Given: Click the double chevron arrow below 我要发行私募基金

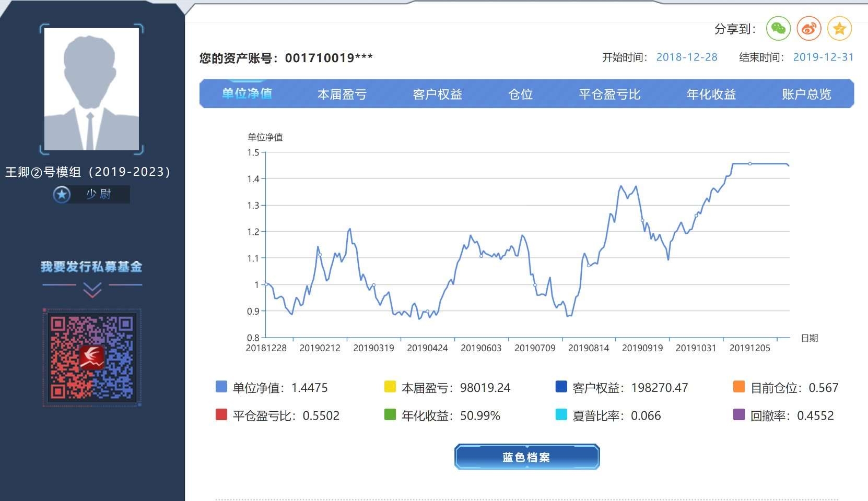Looking at the screenshot, I should 92,290.
